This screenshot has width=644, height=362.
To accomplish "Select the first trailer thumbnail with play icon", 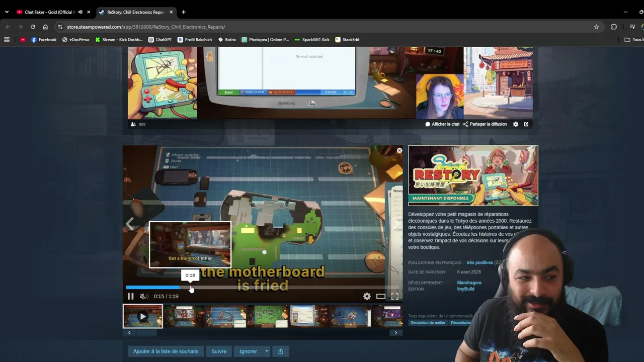I will 143,316.
